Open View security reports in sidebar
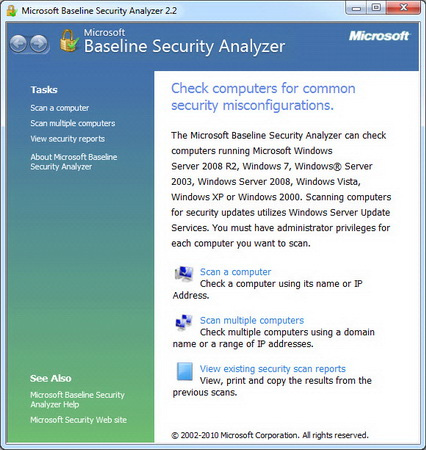426x450 pixels. [x=68, y=139]
